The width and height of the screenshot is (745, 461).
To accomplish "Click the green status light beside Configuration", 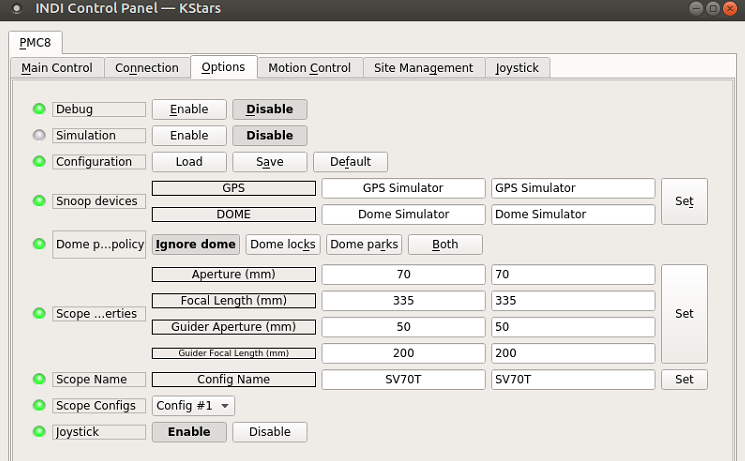I will tap(39, 162).
